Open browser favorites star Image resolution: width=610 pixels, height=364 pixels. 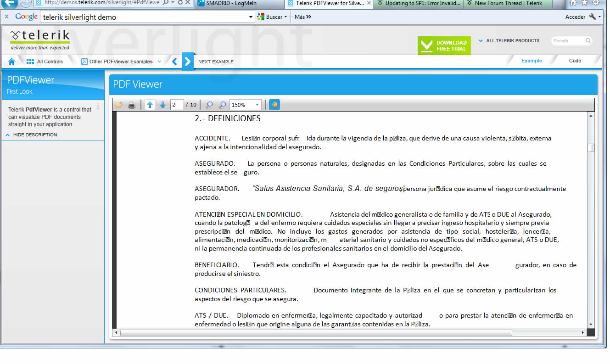(x=584, y=3)
